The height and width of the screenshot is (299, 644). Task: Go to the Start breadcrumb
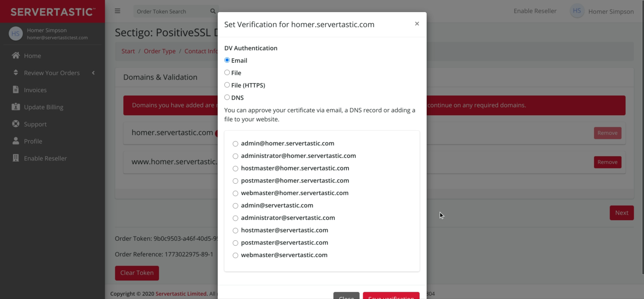click(x=128, y=51)
